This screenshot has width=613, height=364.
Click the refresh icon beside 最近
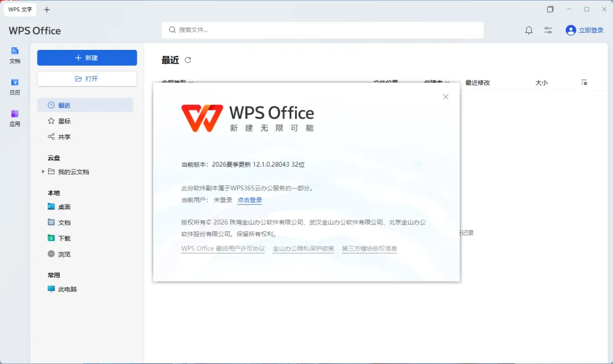(188, 60)
